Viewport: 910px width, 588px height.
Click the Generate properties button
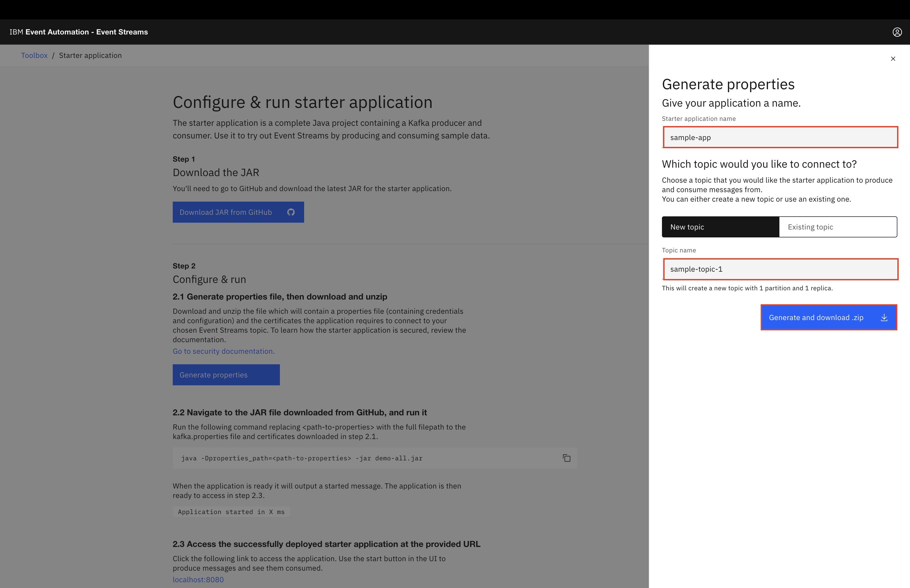coord(226,375)
